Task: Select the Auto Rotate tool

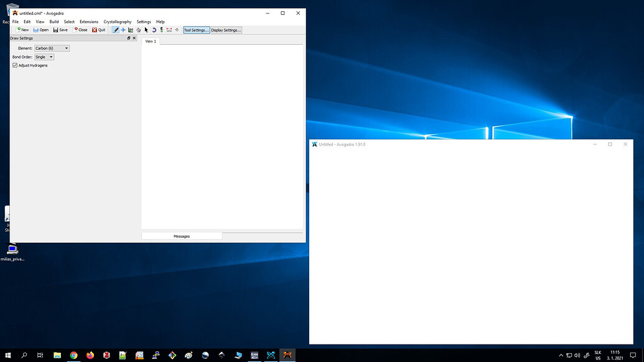Action: 154,30
